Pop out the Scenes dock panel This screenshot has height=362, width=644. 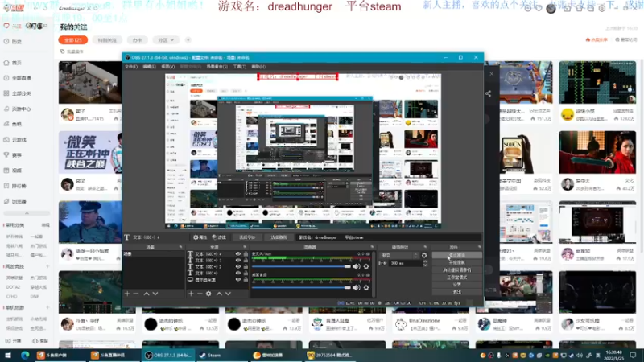(180, 247)
